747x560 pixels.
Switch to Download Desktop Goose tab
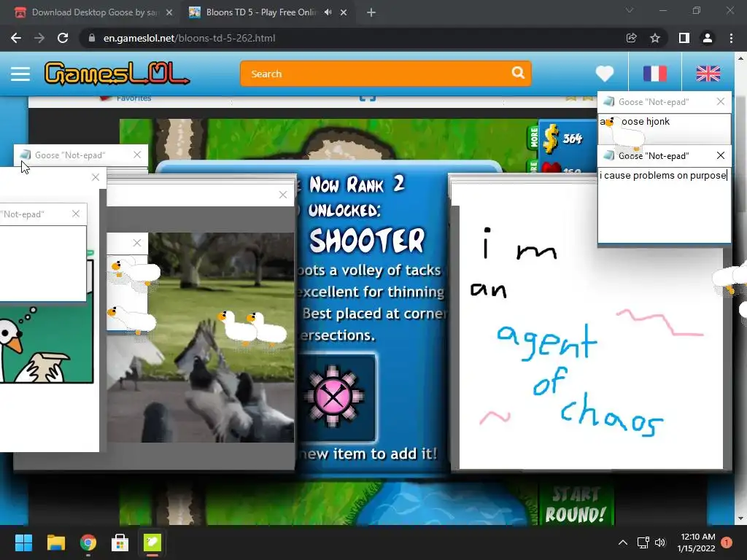pos(94,12)
